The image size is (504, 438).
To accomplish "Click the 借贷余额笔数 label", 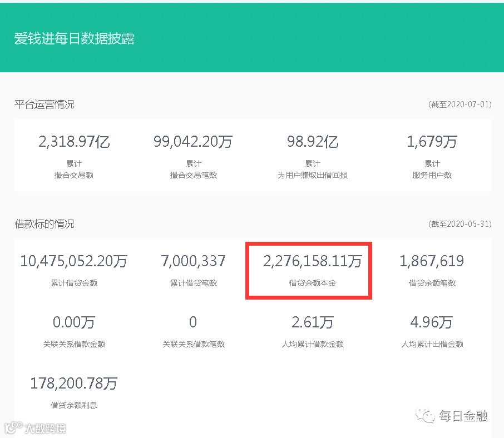I will pyautogui.click(x=432, y=283).
